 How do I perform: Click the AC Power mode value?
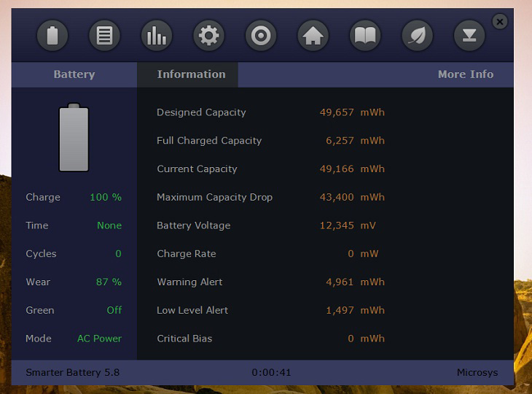(x=99, y=339)
